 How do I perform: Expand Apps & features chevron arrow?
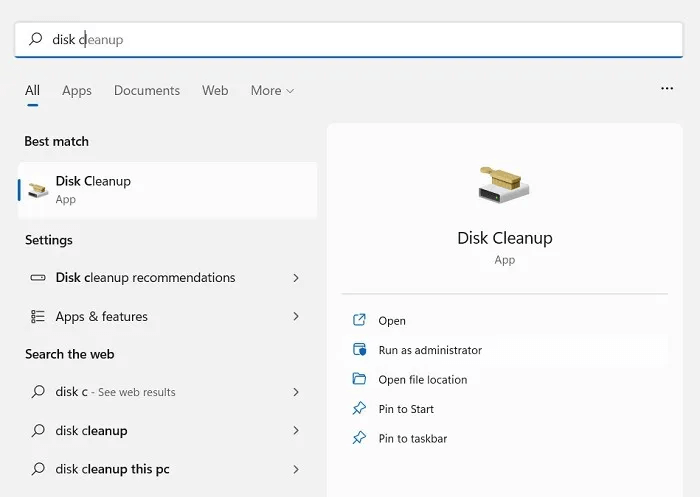(x=296, y=316)
